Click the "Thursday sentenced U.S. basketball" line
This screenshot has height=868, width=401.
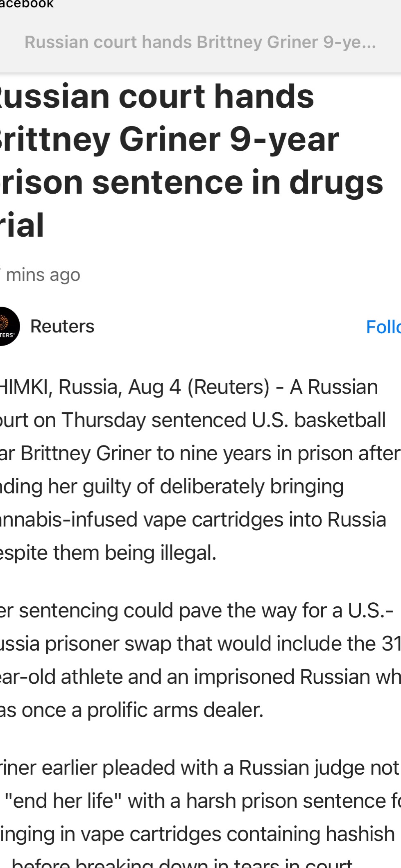point(193,420)
